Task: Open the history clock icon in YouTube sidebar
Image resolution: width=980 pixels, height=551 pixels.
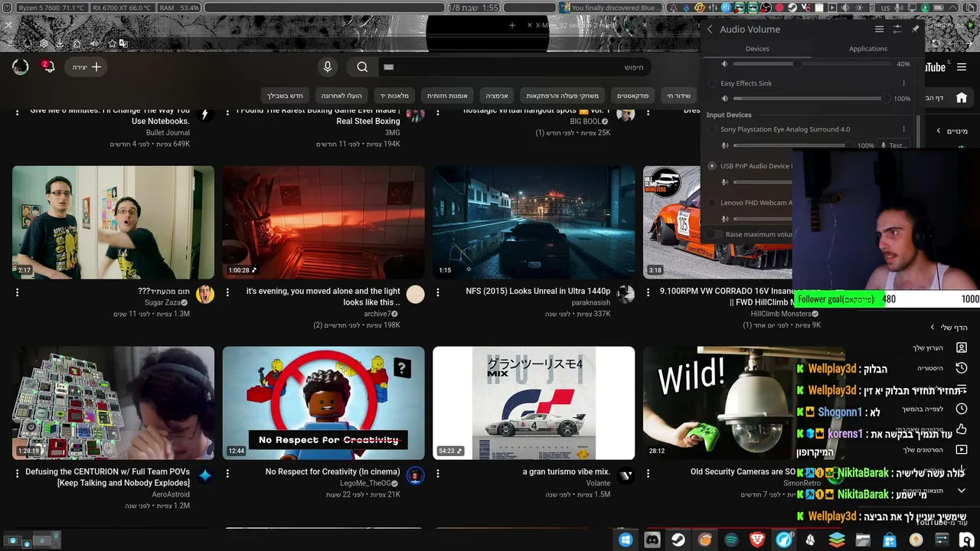Action: (962, 368)
